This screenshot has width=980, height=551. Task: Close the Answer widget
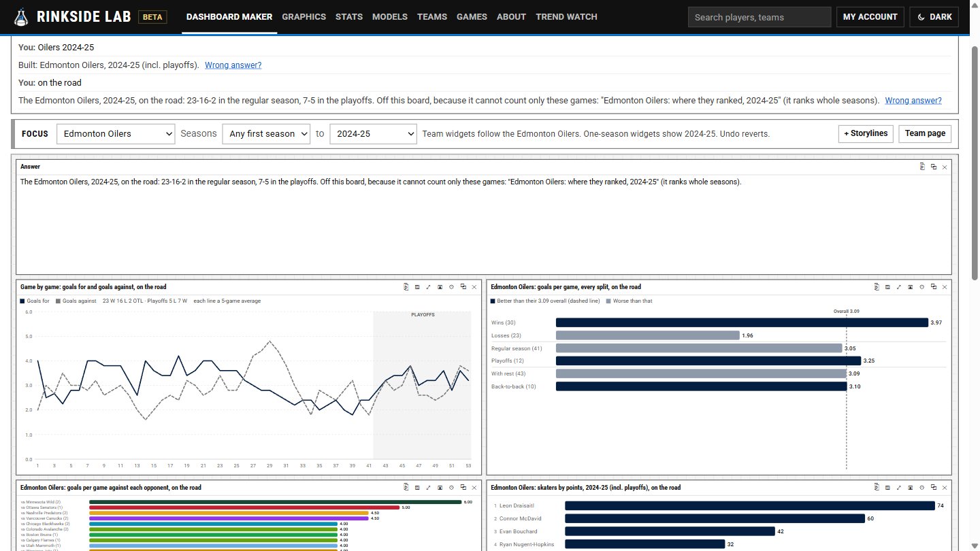(x=945, y=167)
